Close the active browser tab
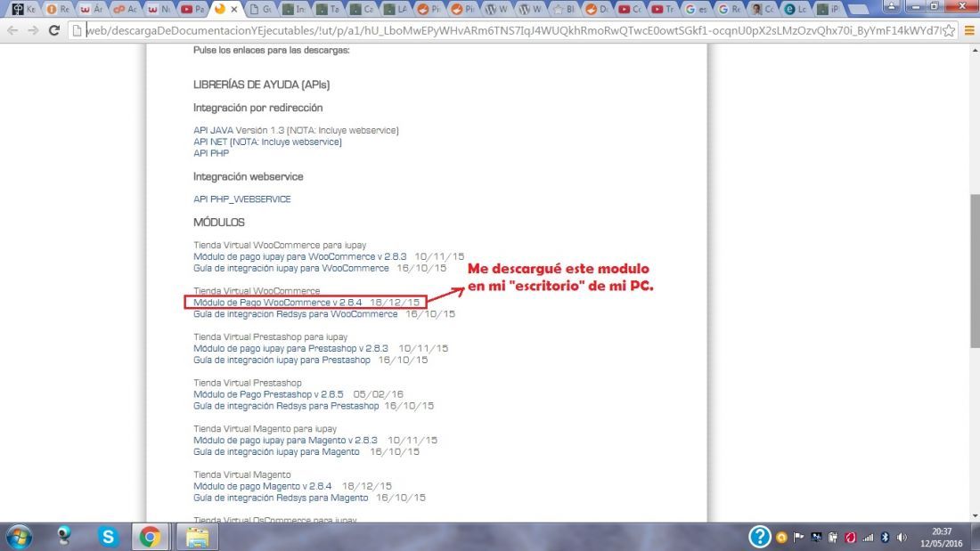The height and width of the screenshot is (551, 980). click(234, 10)
